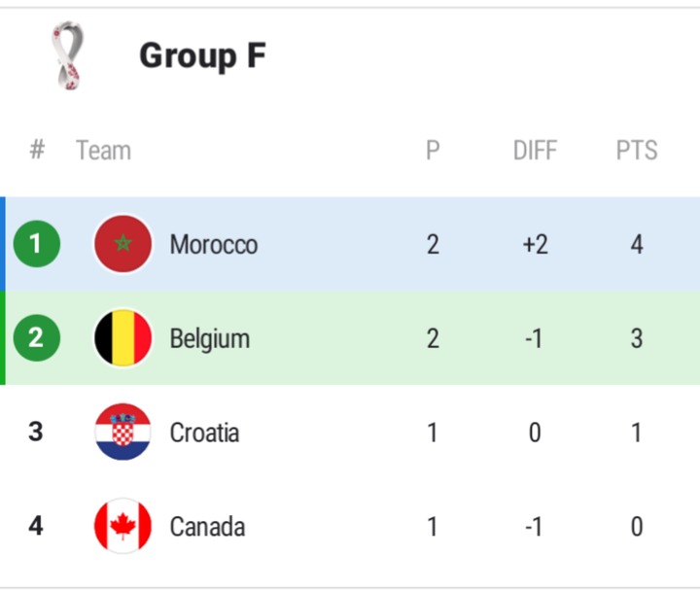Click the Croatia flag icon
Screen dimensions: 700x590
point(122,432)
